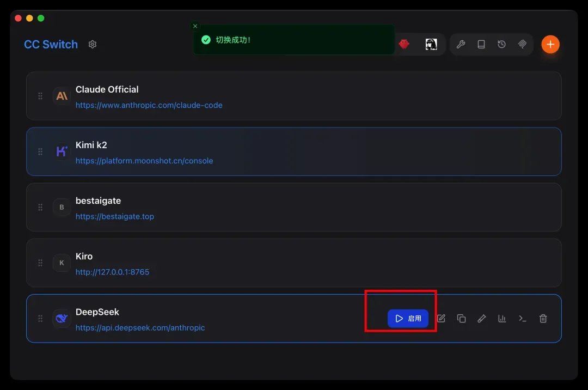Add a new provider with orange plus

550,44
